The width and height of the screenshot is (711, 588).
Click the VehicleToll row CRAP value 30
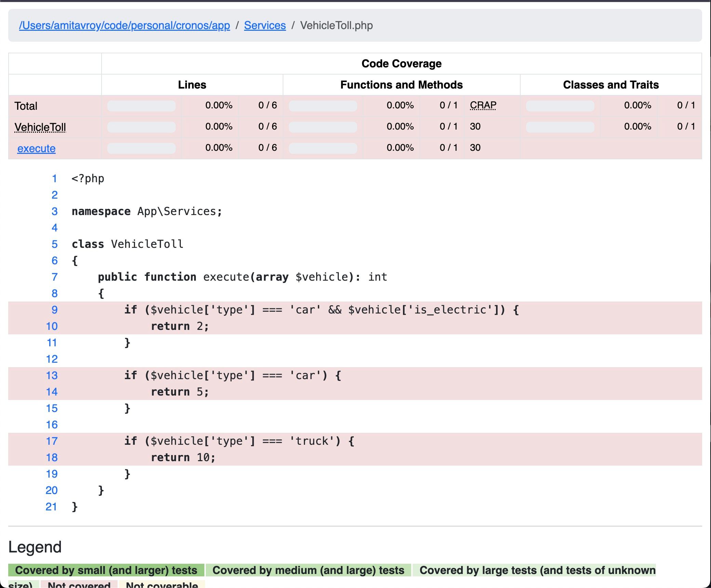(x=475, y=126)
